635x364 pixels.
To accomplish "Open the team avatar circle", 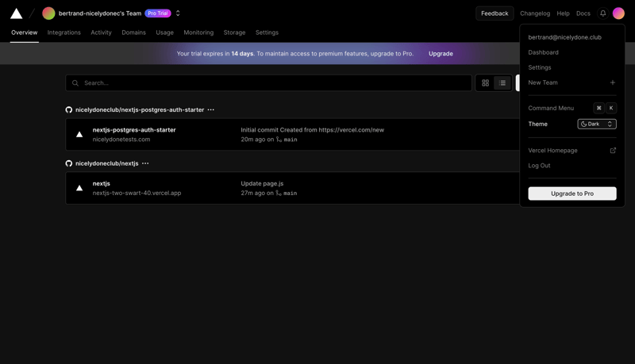I will point(48,13).
